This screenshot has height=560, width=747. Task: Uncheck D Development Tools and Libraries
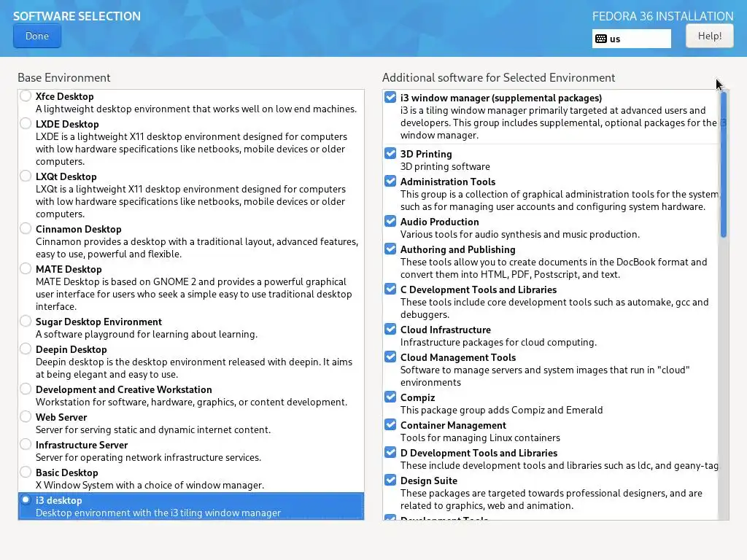(x=390, y=452)
